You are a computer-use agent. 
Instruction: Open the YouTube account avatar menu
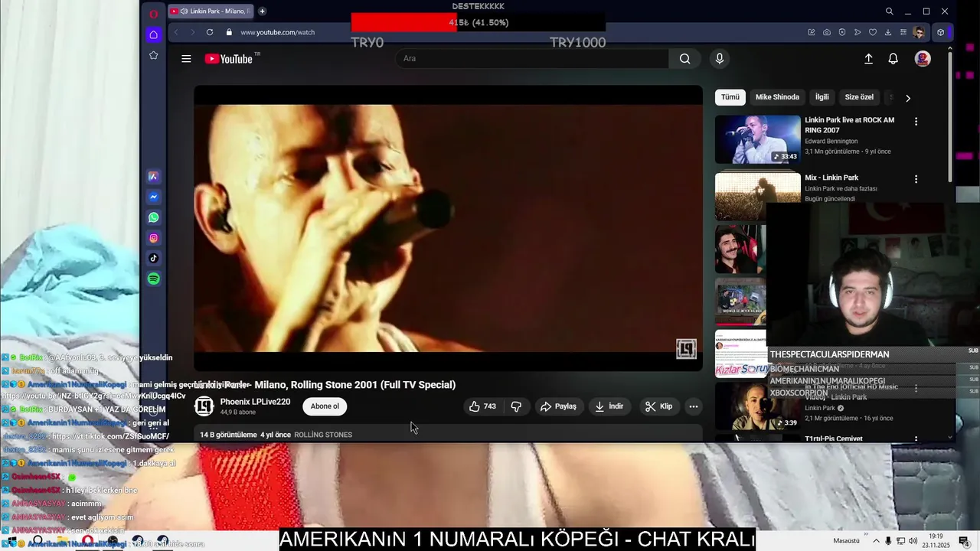pyautogui.click(x=923, y=59)
